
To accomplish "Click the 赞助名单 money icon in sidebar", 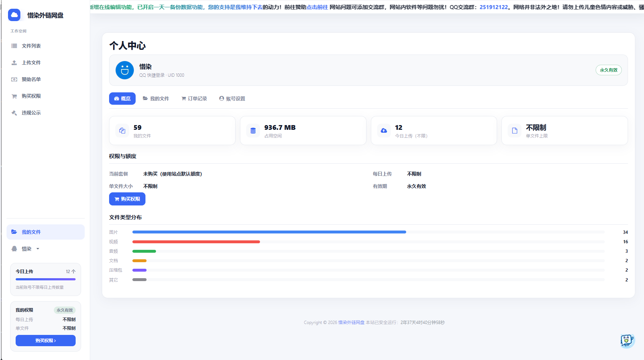I will point(14,79).
